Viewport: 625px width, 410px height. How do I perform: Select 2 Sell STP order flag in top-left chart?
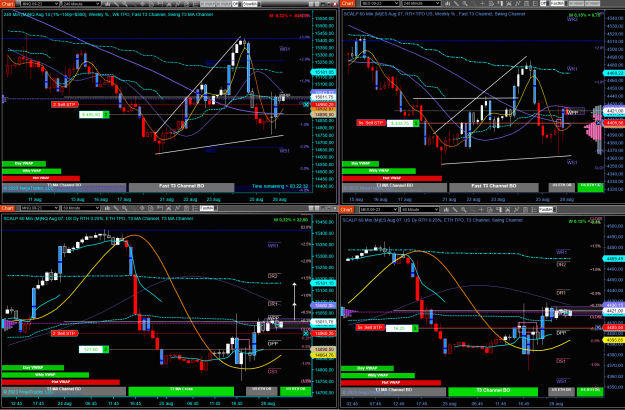coord(65,104)
